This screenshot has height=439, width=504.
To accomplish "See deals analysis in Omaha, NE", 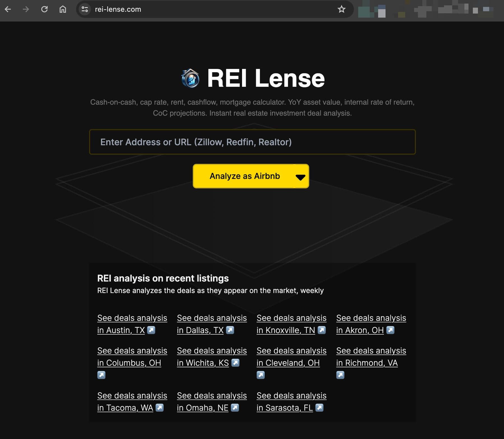I will click(212, 401).
